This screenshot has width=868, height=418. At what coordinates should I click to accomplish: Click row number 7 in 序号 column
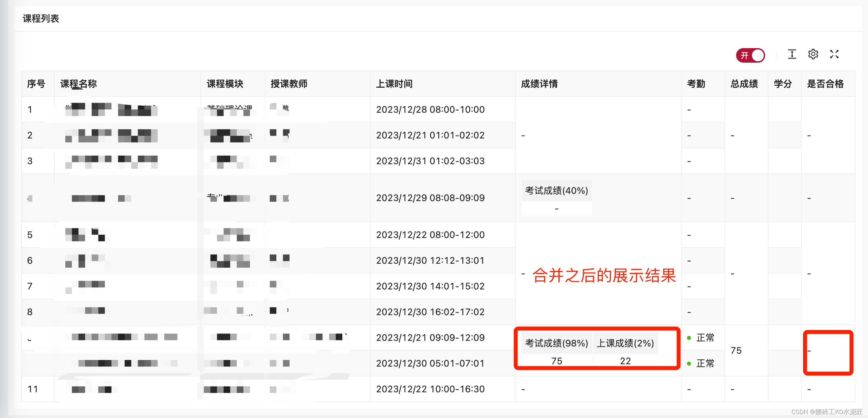coord(30,286)
